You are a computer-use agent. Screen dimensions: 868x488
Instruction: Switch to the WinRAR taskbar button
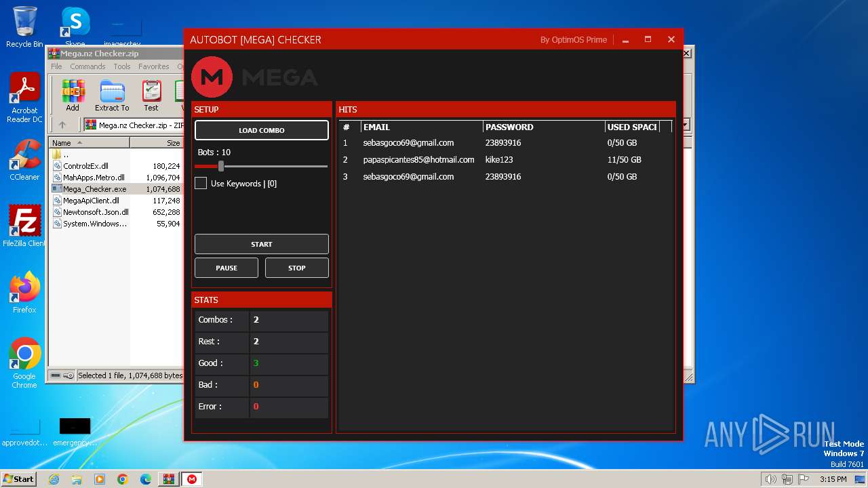(x=168, y=479)
